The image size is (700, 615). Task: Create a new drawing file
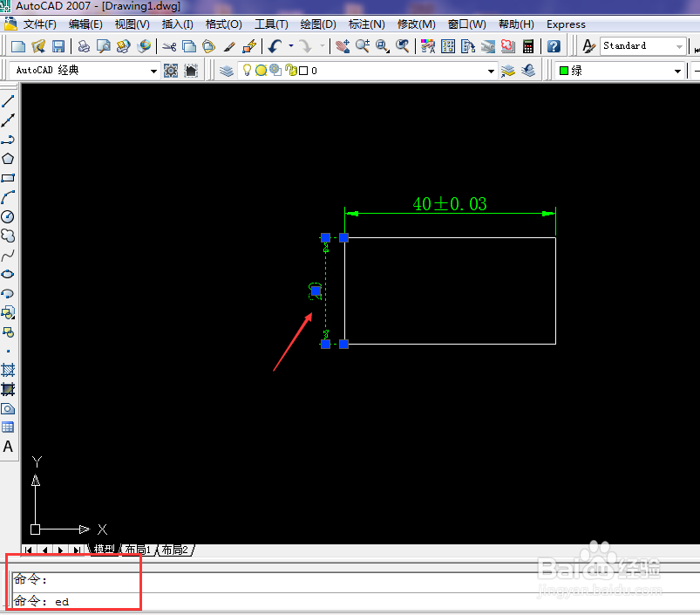pyautogui.click(x=18, y=46)
